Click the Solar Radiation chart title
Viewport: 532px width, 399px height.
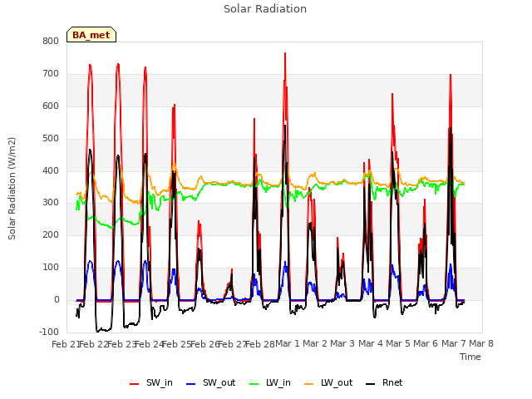pos(265,9)
